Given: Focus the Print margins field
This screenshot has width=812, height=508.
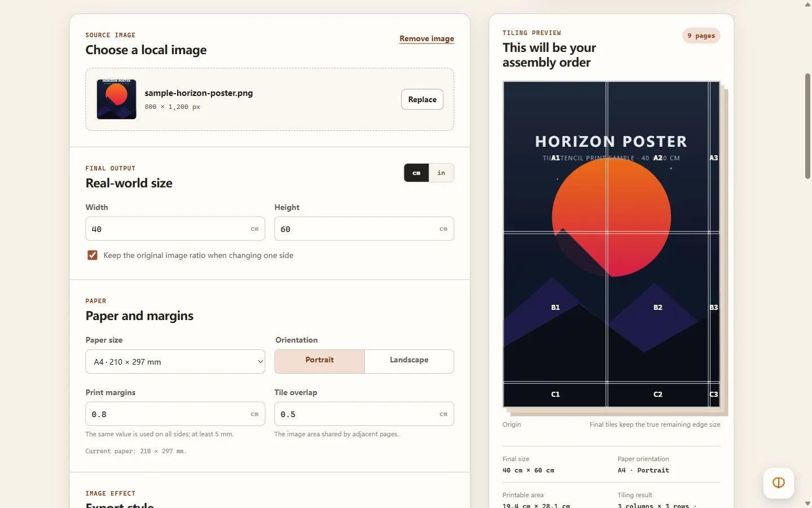Looking at the screenshot, I should pyautogui.click(x=175, y=414).
